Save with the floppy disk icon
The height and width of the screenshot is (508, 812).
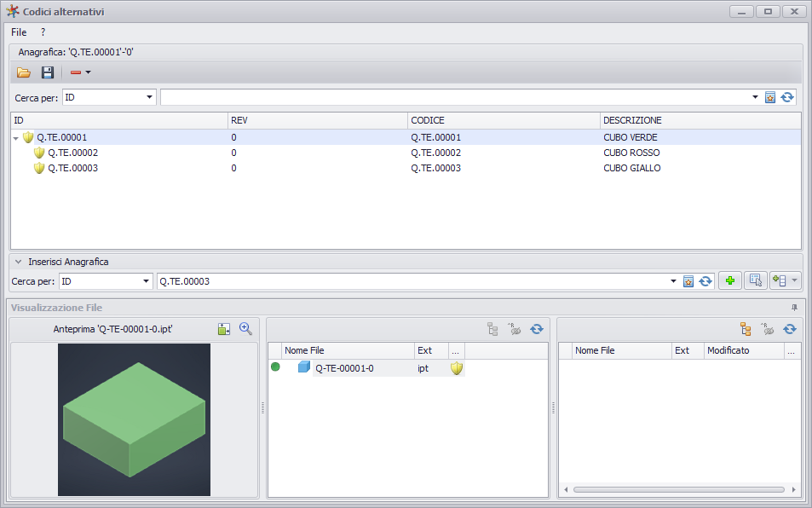click(x=48, y=72)
